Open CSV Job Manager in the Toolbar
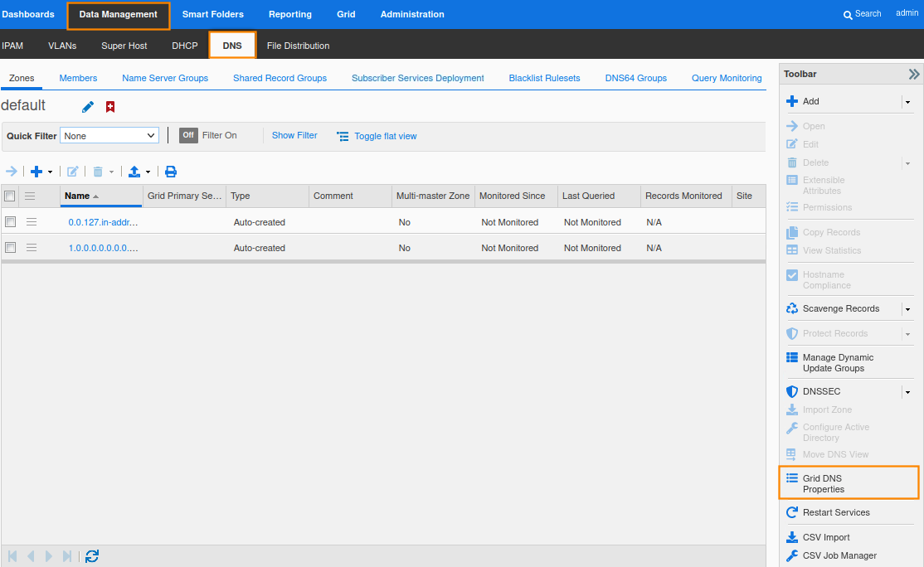The image size is (924, 567). pyautogui.click(x=839, y=555)
